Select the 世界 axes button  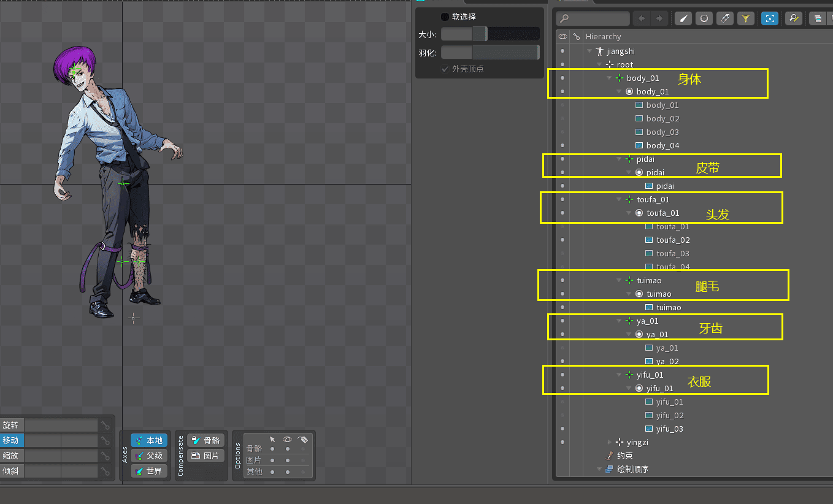pos(148,471)
